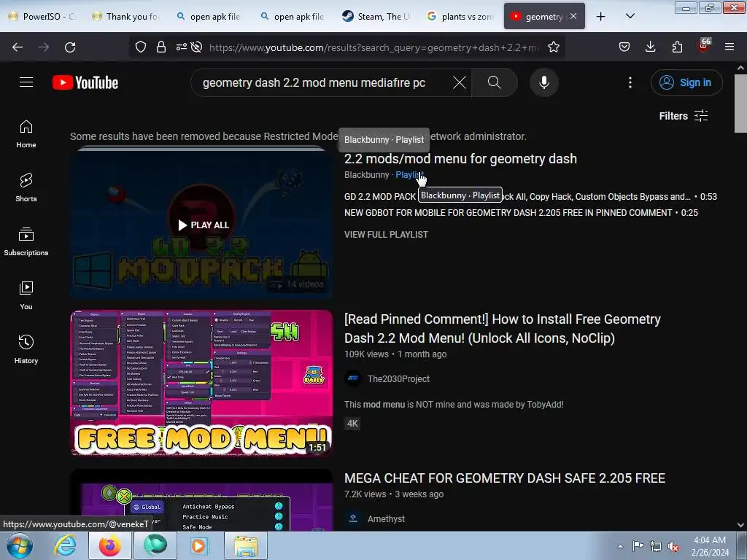Open the MEGA CHEAT video thumbnail
Viewport: 747px width, 560px height.
(x=201, y=500)
